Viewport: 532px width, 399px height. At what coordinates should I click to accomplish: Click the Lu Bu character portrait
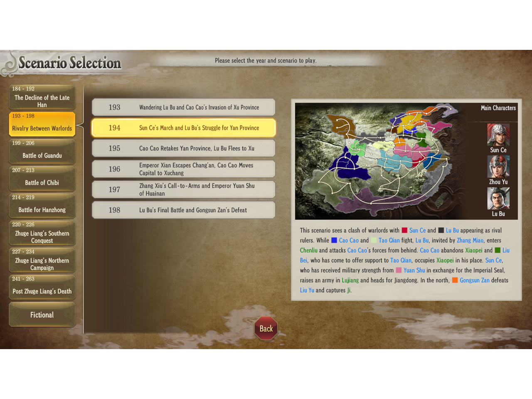tap(498, 198)
